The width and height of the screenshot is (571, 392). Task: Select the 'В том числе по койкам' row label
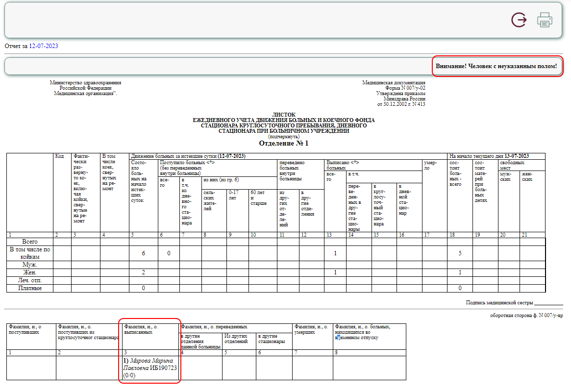tap(29, 253)
